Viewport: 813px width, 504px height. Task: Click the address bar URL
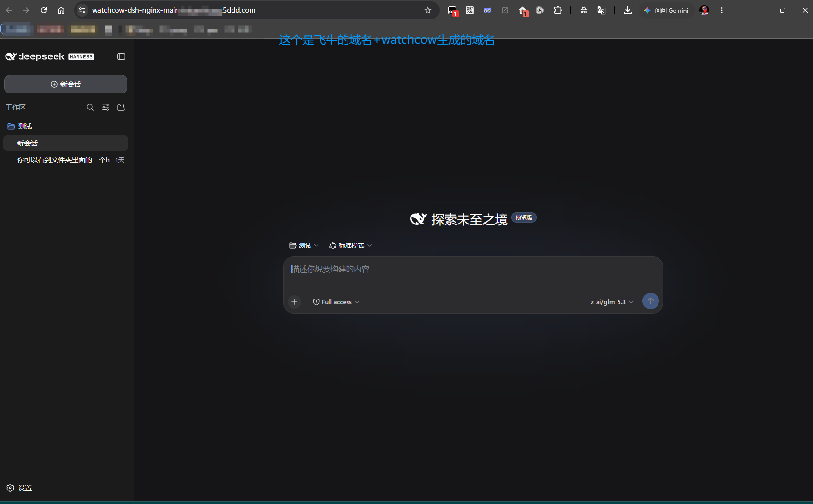[174, 10]
